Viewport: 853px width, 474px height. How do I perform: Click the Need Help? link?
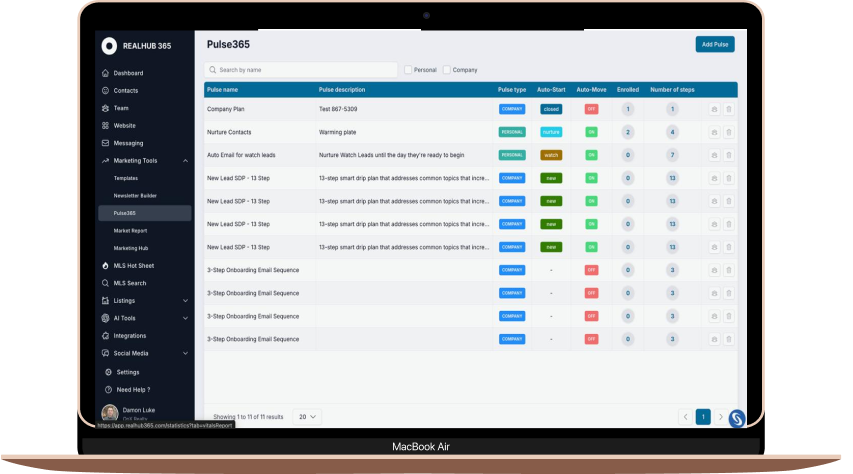click(133, 389)
